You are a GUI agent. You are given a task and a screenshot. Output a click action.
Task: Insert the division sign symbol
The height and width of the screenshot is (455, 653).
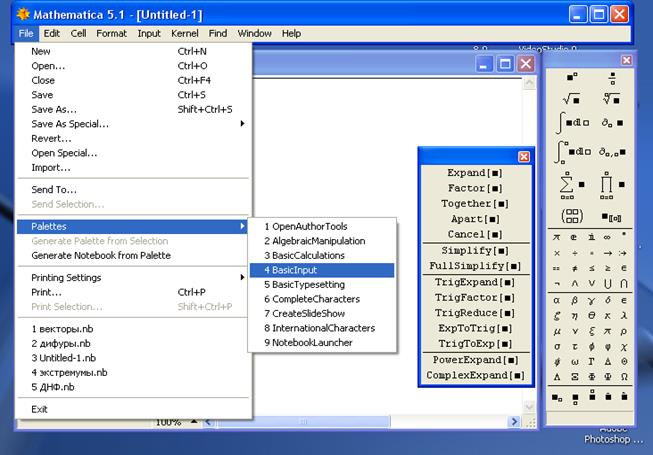pos(574,253)
